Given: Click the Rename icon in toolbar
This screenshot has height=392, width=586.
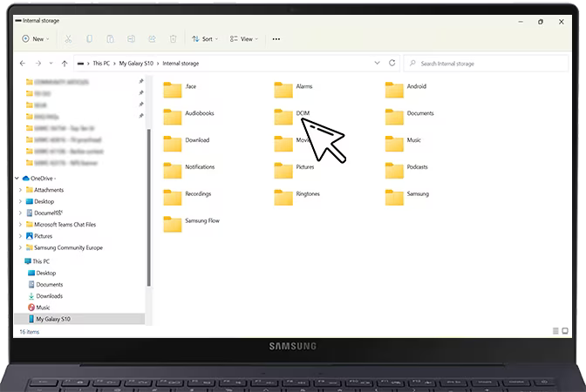Looking at the screenshot, I should point(131,39).
